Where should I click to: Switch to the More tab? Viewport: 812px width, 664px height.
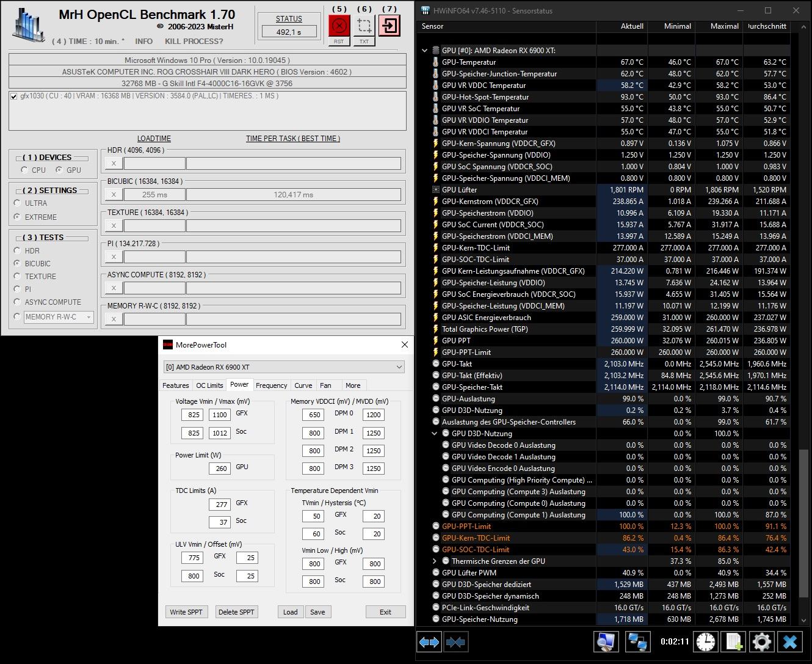[x=353, y=385]
